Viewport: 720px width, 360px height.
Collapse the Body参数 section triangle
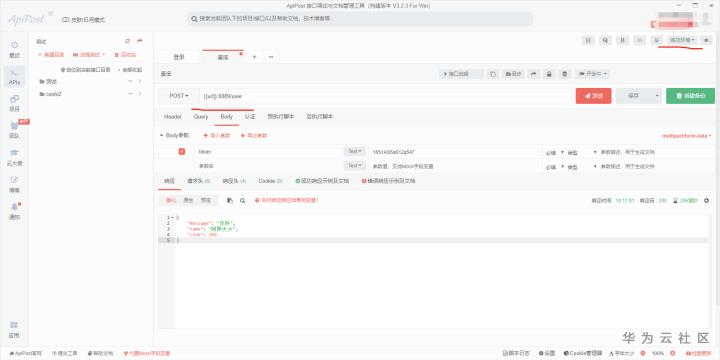[x=161, y=136]
